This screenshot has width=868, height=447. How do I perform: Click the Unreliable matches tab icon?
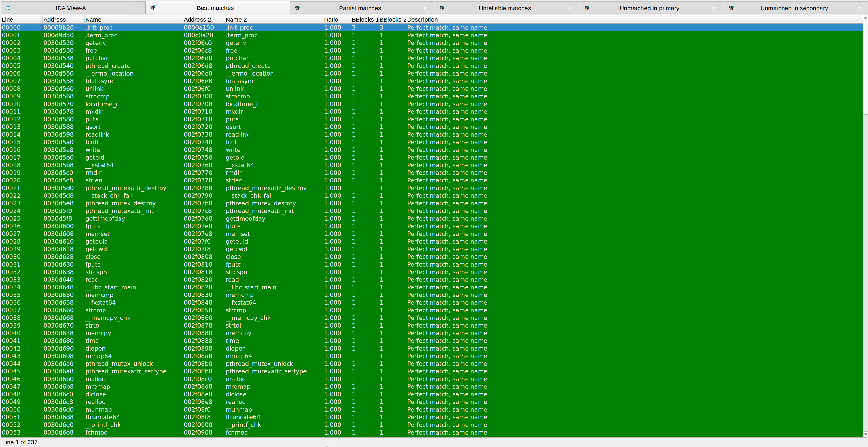442,8
